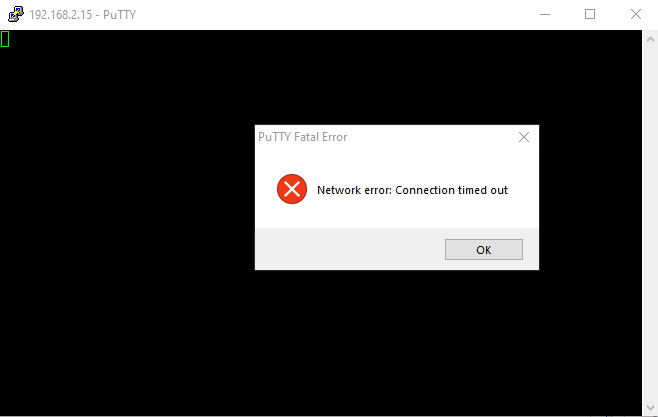This screenshot has width=658, height=417.
Task: Click the scrollbar up arrow
Action: 650,39
